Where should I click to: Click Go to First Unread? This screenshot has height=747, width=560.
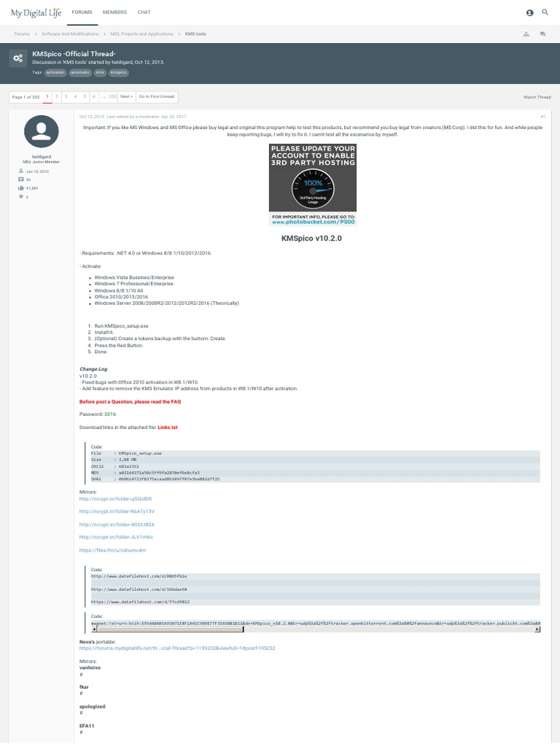click(x=157, y=97)
